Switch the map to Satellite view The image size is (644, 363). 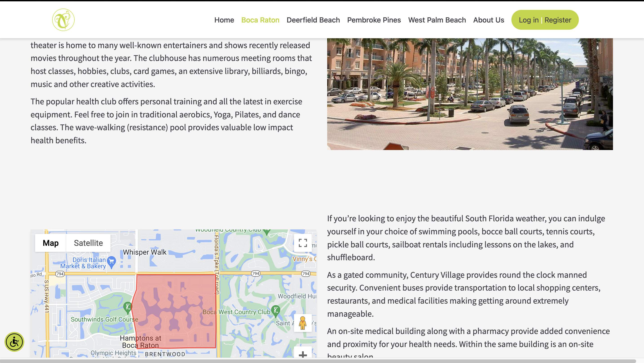pos(88,243)
